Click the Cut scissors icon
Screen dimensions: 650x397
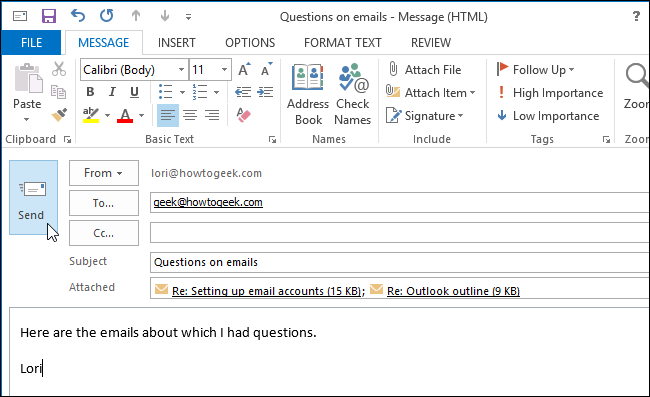(59, 69)
